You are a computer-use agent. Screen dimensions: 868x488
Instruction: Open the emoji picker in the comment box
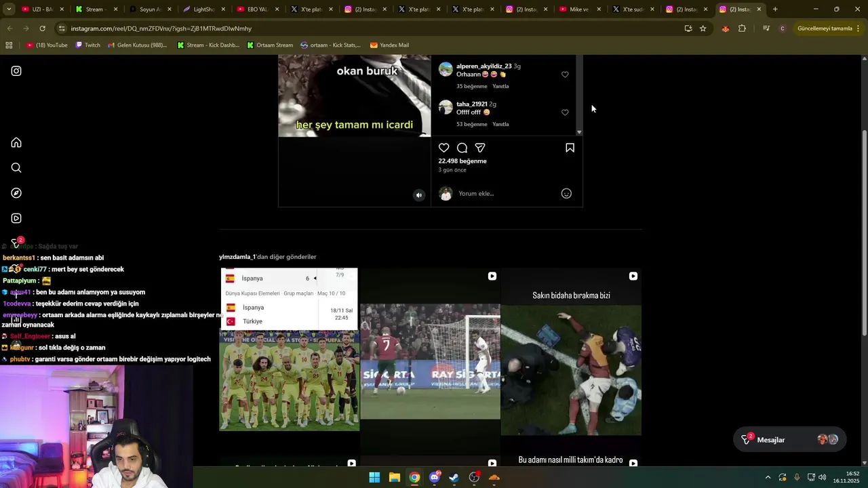(x=566, y=194)
